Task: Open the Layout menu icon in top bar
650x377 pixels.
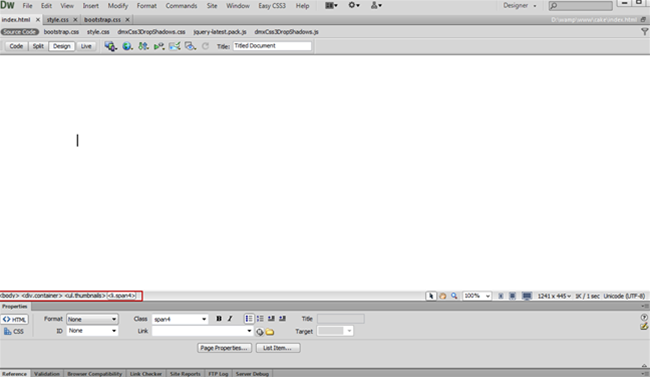Action: 331,5
